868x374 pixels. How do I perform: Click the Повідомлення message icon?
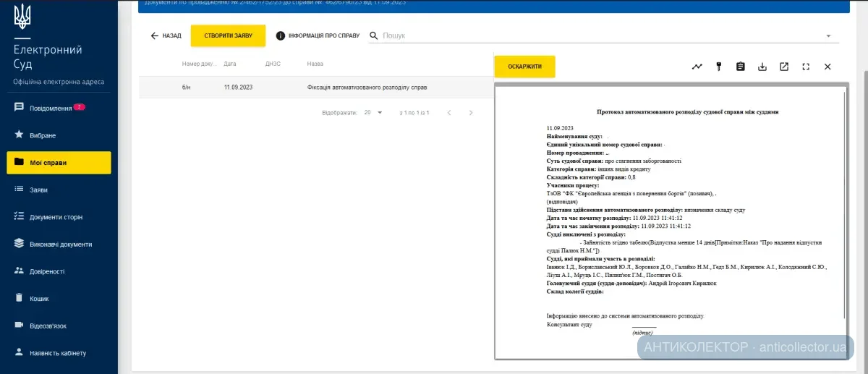click(x=20, y=108)
